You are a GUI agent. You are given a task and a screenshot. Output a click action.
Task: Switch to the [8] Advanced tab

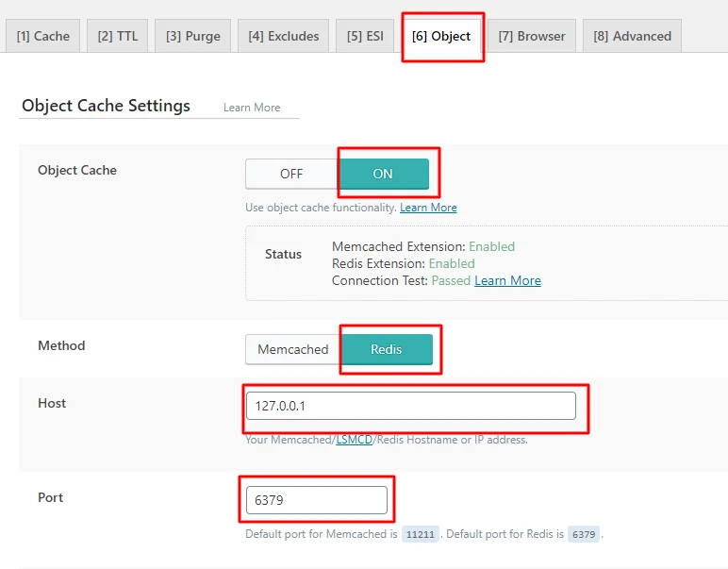tap(632, 36)
